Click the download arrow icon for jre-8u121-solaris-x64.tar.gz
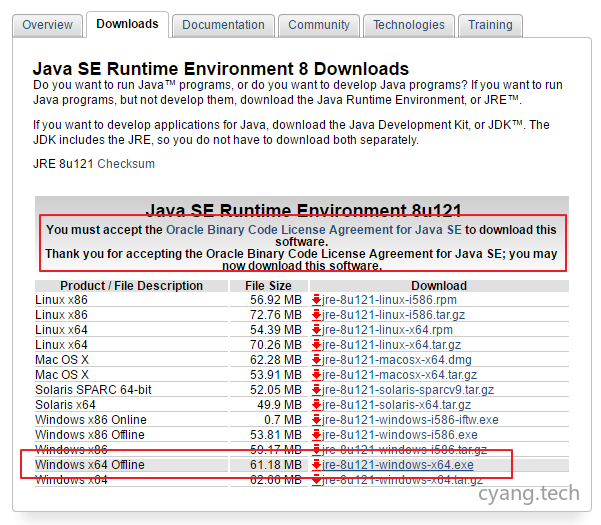 tap(316, 405)
